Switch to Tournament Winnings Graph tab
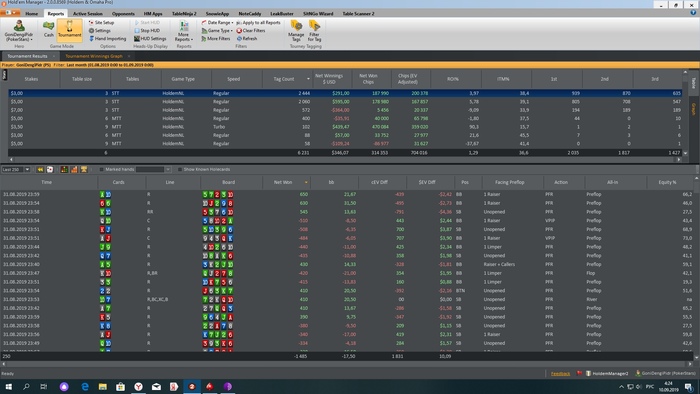The width and height of the screenshot is (700, 394). point(94,56)
